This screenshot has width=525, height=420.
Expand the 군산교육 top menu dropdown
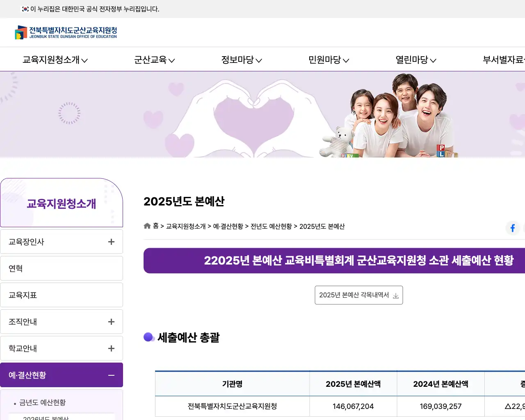[x=154, y=60]
